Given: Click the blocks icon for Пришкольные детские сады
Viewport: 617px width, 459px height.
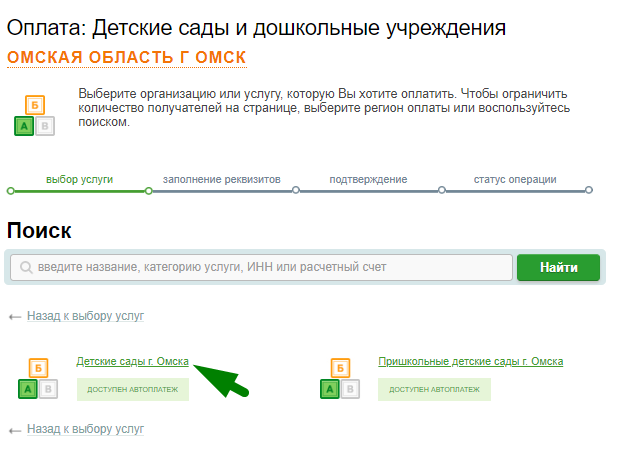Looking at the screenshot, I should coord(339,379).
